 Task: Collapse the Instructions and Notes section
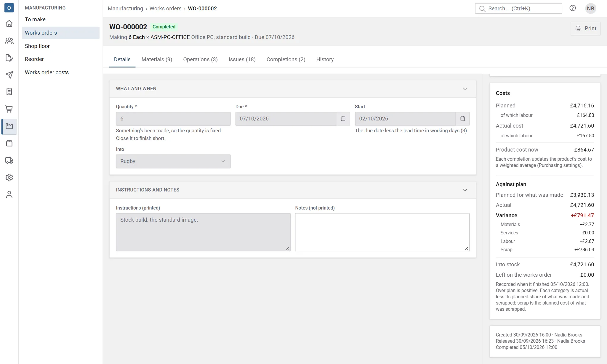pyautogui.click(x=465, y=190)
